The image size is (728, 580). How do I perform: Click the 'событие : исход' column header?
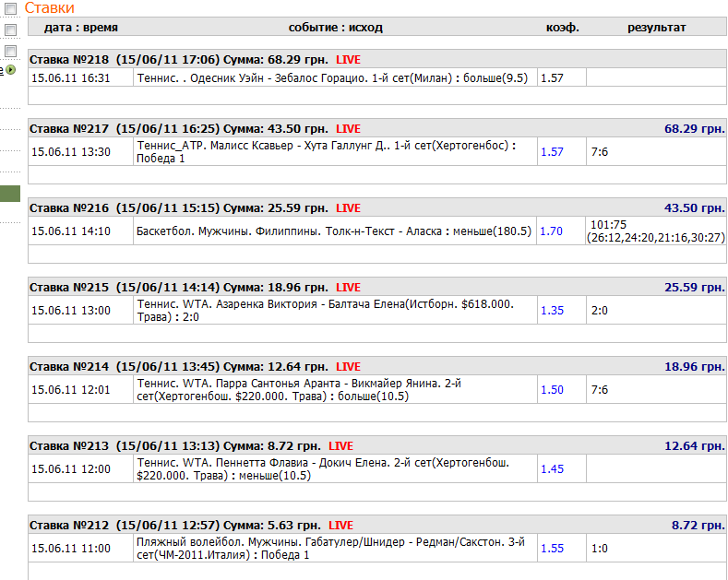(x=335, y=28)
